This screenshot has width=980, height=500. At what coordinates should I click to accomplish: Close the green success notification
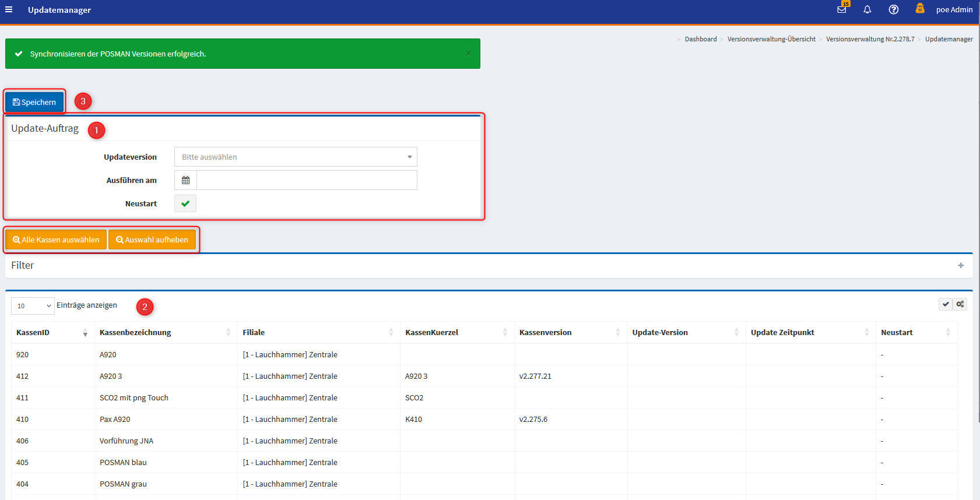468,54
